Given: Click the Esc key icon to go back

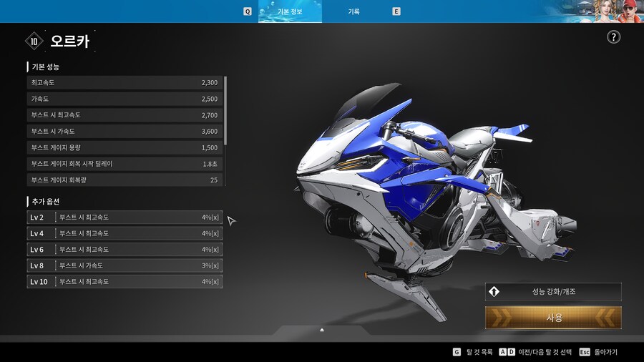Looking at the screenshot, I should pos(585,352).
